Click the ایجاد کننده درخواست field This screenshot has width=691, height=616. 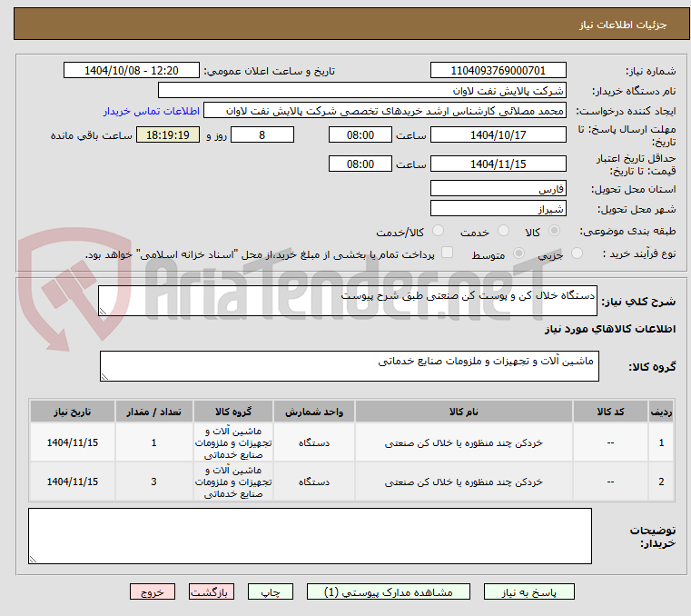coord(385,111)
